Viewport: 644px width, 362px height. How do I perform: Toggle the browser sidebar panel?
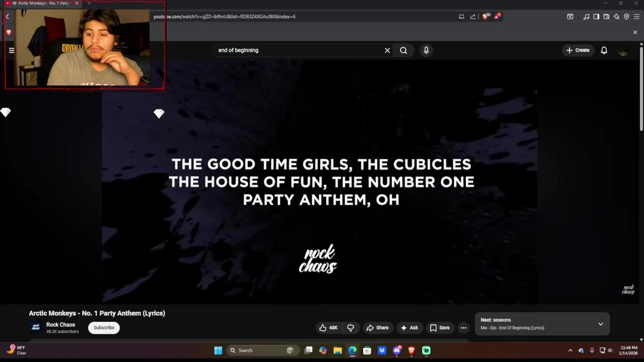pos(596,17)
